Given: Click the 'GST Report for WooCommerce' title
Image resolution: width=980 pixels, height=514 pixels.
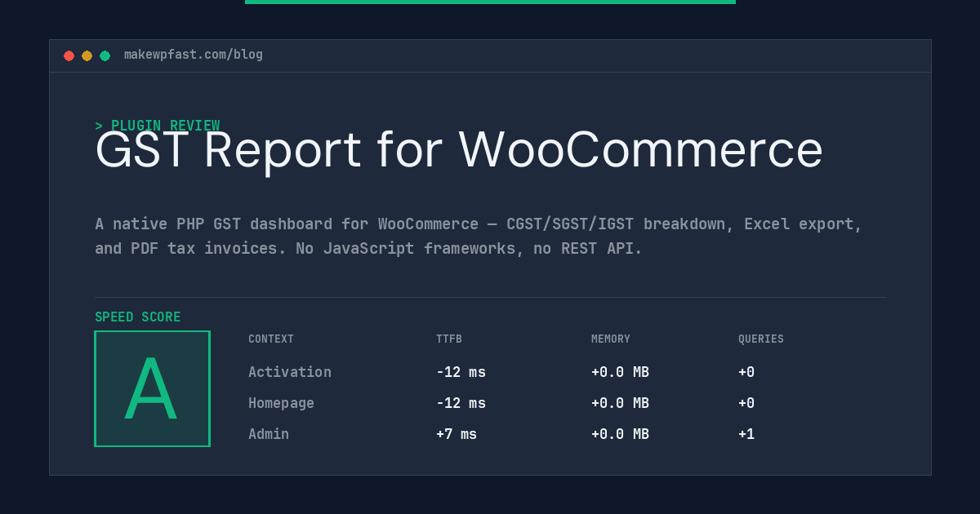Looking at the screenshot, I should point(459,150).
